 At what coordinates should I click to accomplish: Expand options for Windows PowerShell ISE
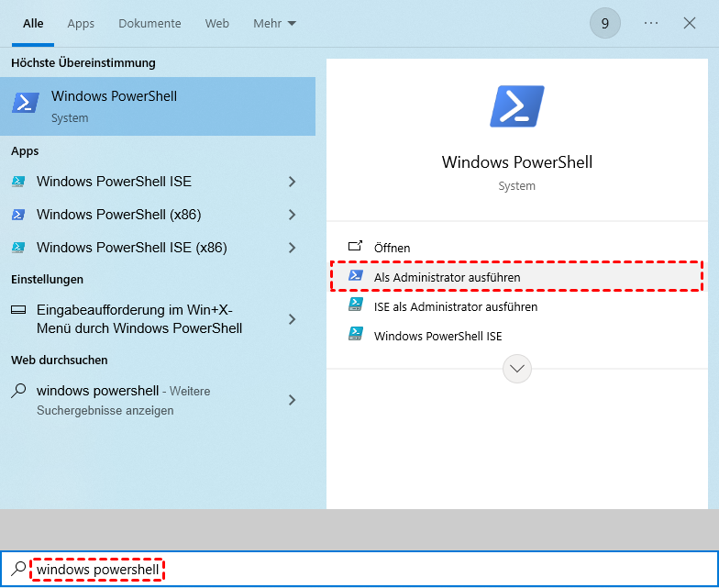pyautogui.click(x=293, y=182)
